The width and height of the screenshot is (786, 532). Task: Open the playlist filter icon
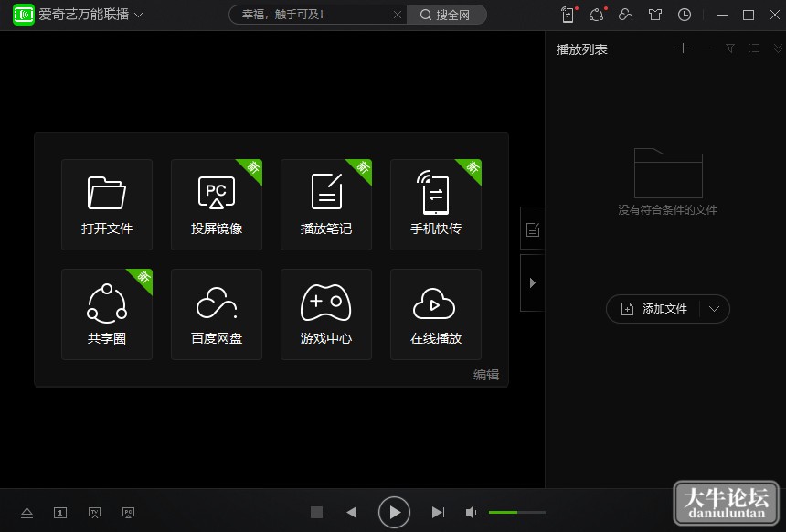pyautogui.click(x=730, y=48)
